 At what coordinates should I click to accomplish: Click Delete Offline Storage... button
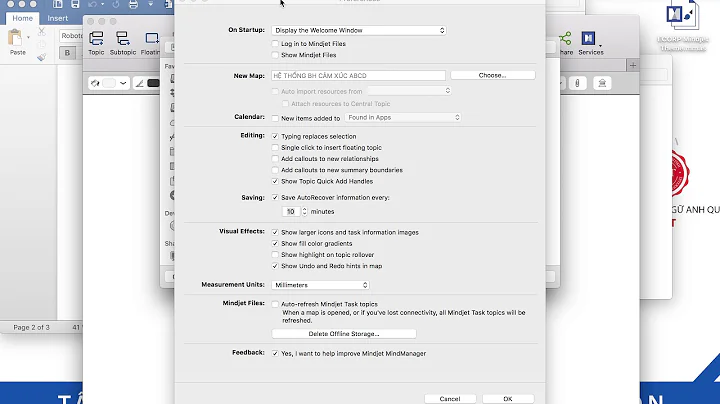[x=344, y=334]
